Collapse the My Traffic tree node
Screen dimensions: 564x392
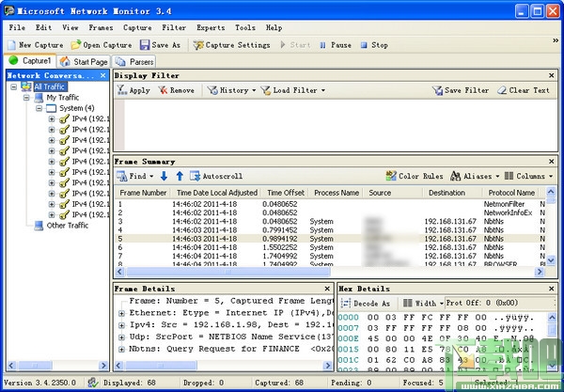click(x=26, y=98)
